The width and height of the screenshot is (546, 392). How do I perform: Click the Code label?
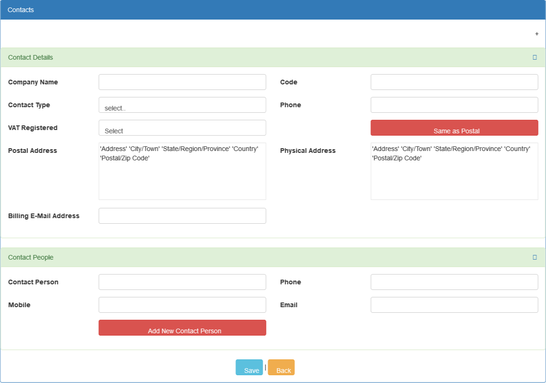289,82
